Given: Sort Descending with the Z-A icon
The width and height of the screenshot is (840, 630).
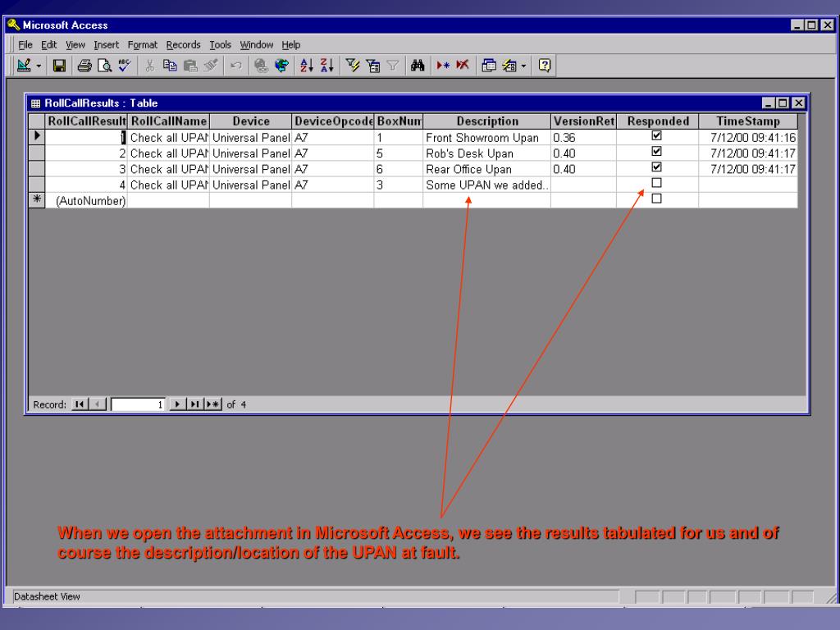Looking at the screenshot, I should point(326,66).
